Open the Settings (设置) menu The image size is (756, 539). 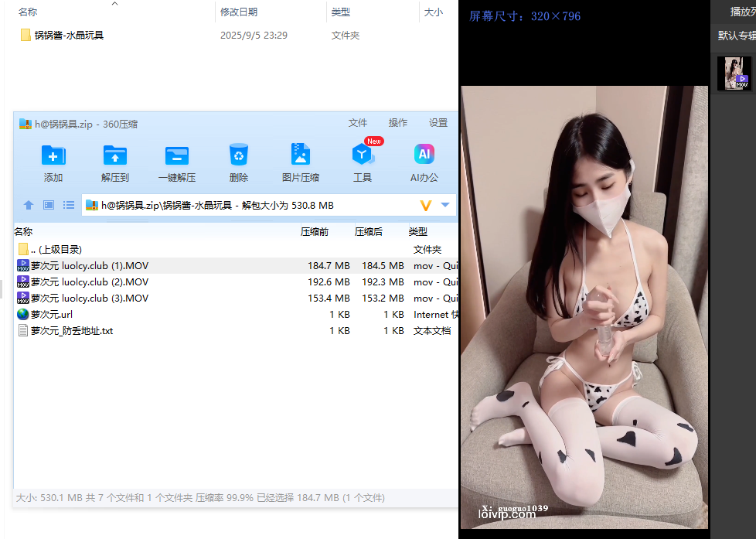point(438,123)
